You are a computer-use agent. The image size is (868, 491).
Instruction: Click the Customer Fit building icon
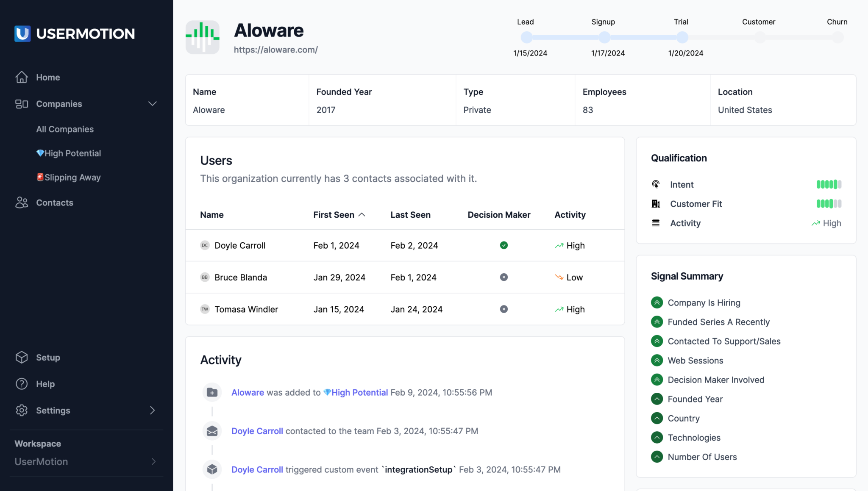(656, 204)
